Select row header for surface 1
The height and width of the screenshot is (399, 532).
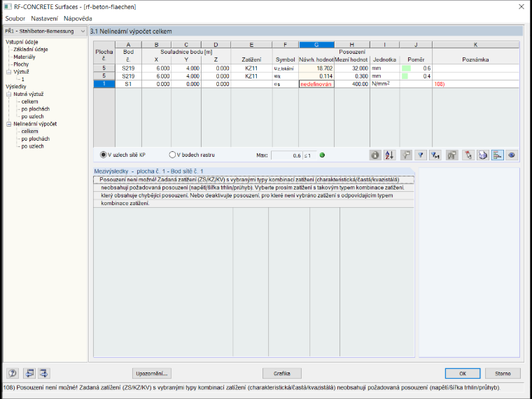tap(104, 84)
